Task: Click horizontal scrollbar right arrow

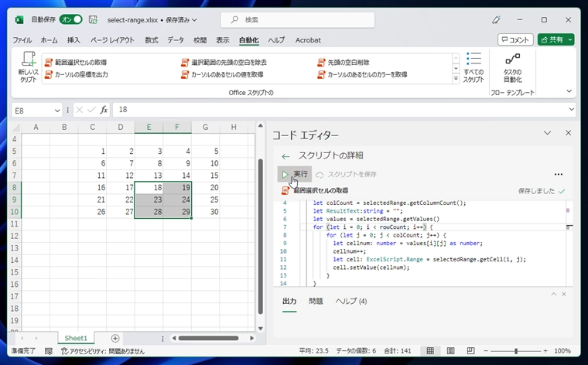Action: pos(251,338)
